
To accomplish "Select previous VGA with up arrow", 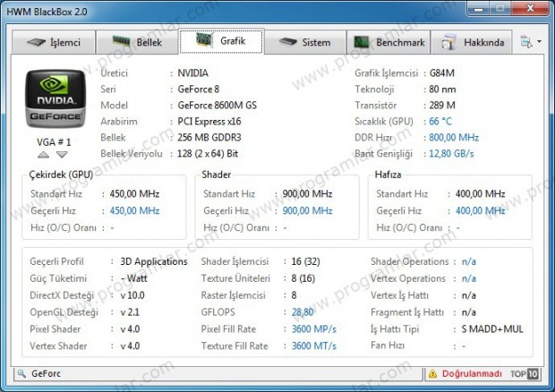I will click(x=43, y=155).
